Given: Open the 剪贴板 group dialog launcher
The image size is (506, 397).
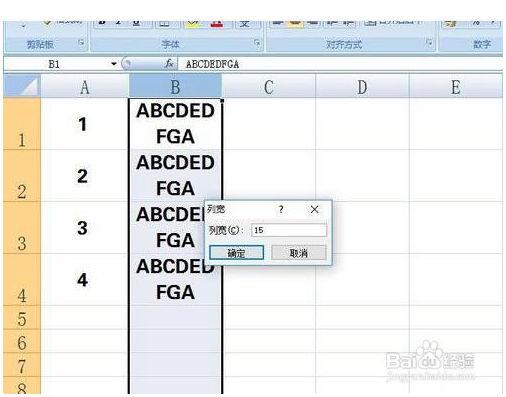Looking at the screenshot, I should tap(81, 43).
